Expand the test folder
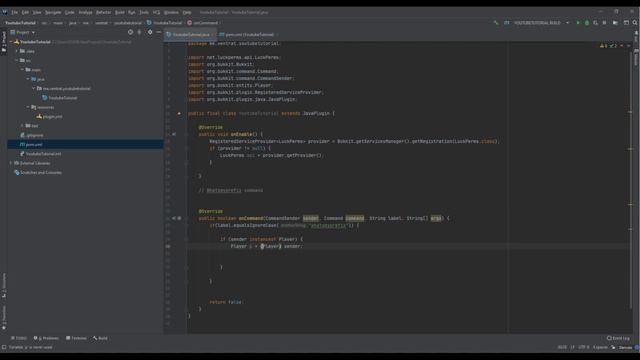Screen dimensions: 640x360 coord(22,126)
